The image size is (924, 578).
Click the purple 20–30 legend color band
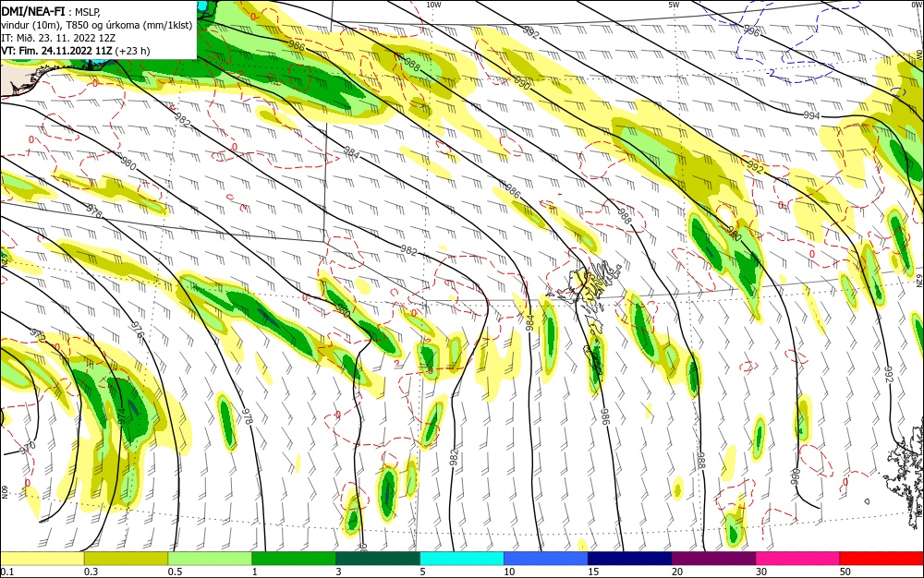(x=713, y=559)
